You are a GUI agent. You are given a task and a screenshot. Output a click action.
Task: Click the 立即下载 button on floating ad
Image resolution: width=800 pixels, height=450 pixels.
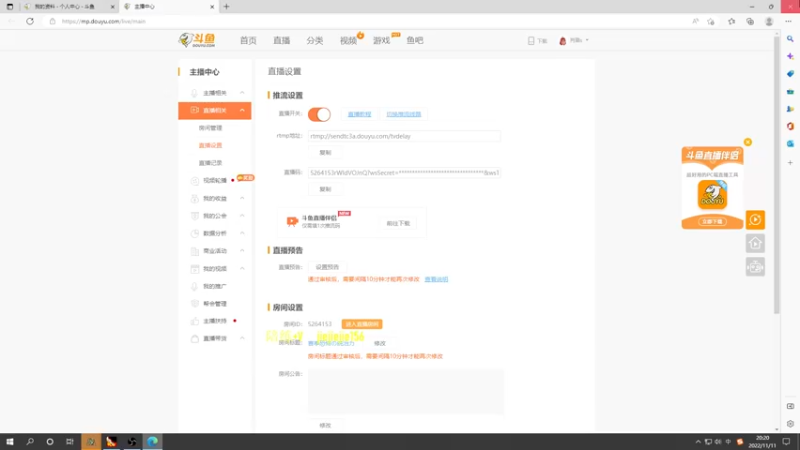712,221
